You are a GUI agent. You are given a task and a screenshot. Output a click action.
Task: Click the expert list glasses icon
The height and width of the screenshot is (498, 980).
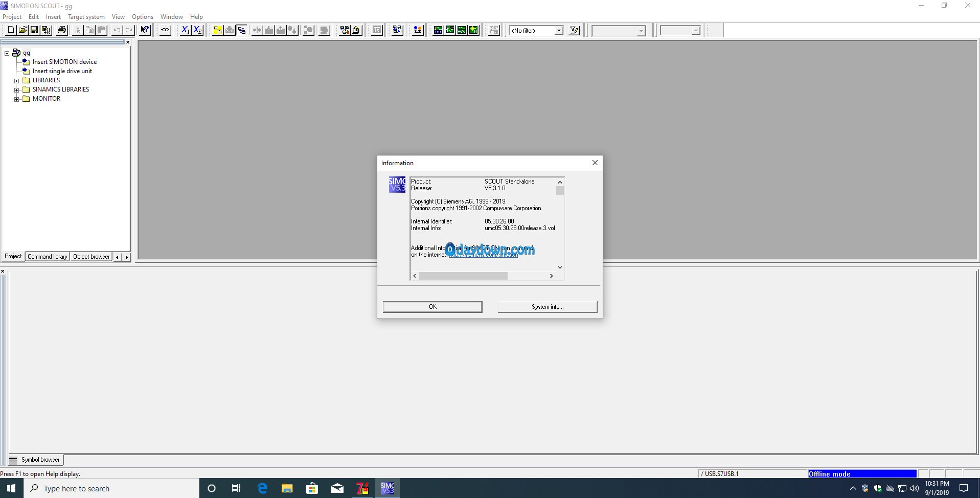[x=165, y=30]
